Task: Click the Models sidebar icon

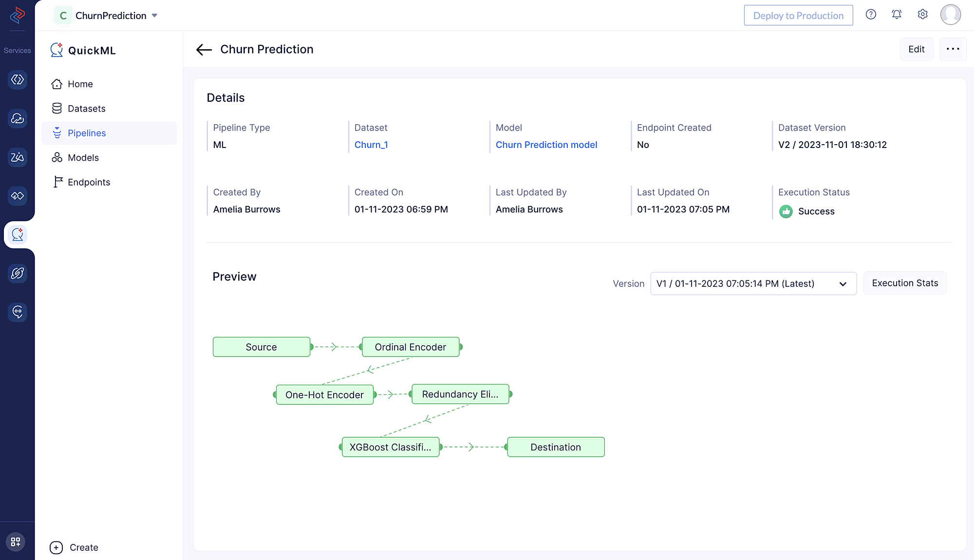Action: pos(83,157)
